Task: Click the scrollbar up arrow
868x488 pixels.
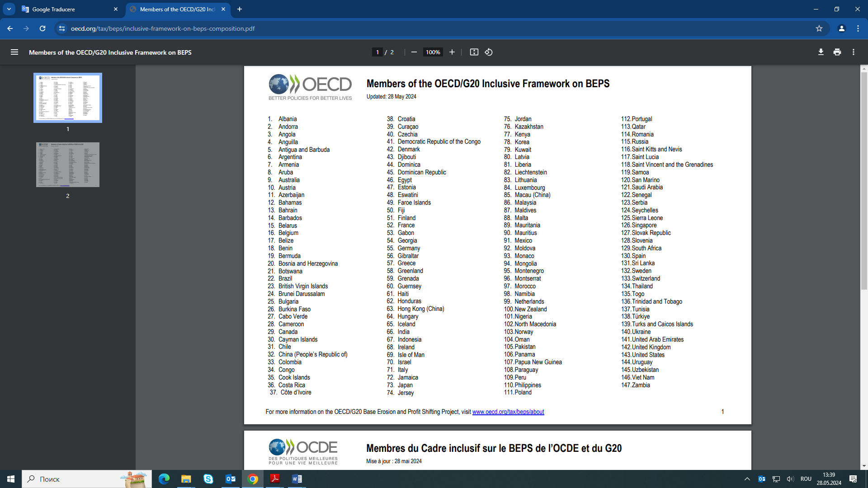Action: [864, 69]
